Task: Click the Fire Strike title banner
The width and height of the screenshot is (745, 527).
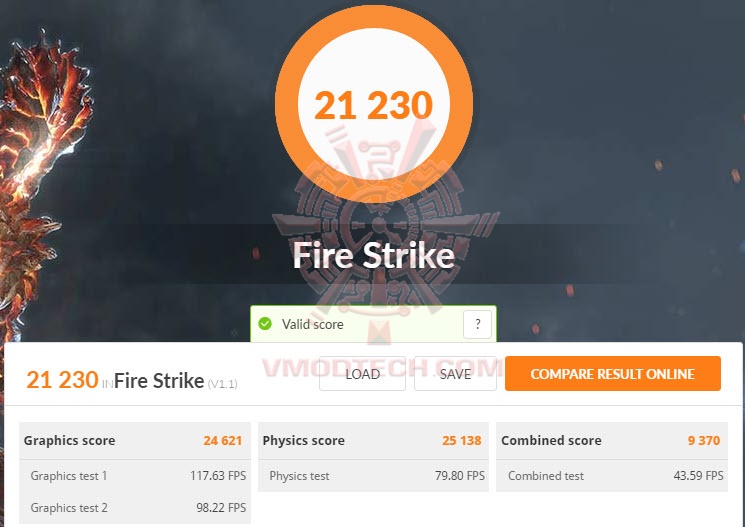Action: [x=374, y=255]
